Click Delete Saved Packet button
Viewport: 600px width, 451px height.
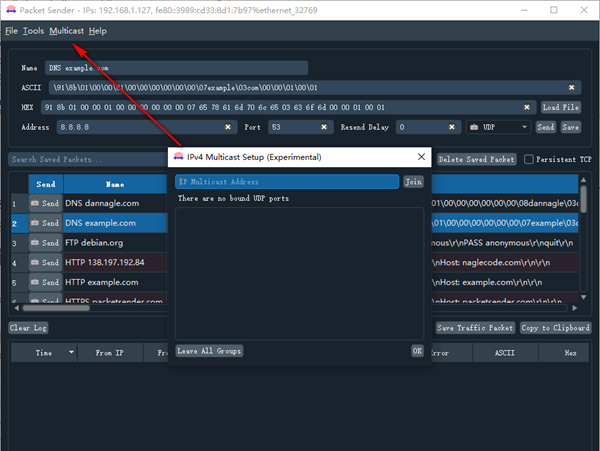pyautogui.click(x=476, y=160)
